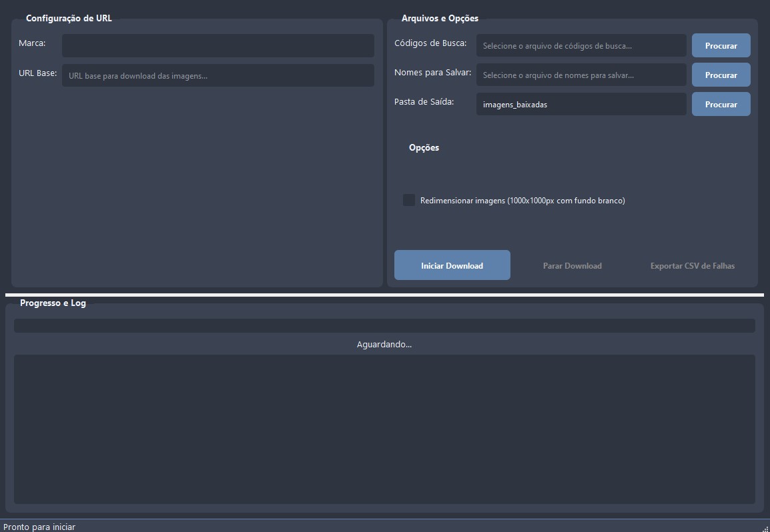
Task: Click the white horizontal splitter bar
Action: pyautogui.click(x=384, y=294)
